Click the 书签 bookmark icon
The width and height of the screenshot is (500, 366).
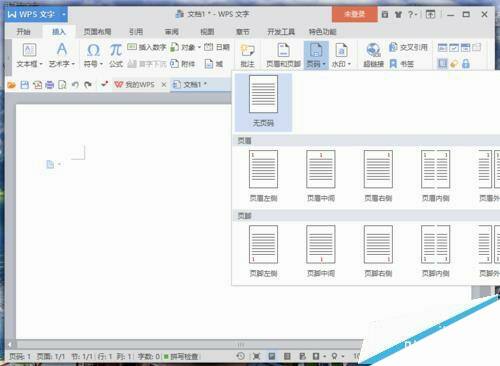point(402,64)
